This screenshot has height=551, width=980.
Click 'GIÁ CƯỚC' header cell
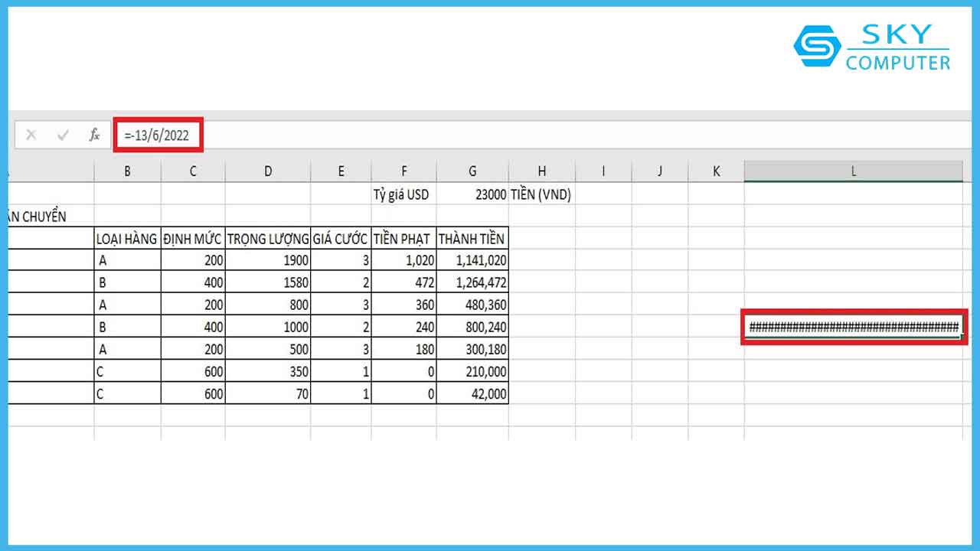[341, 239]
